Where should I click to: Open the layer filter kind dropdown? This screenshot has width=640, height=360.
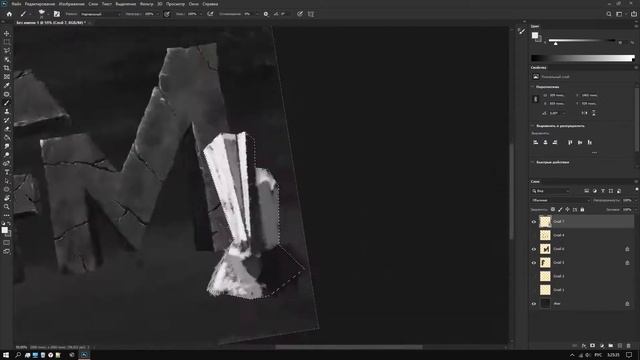click(x=551, y=191)
